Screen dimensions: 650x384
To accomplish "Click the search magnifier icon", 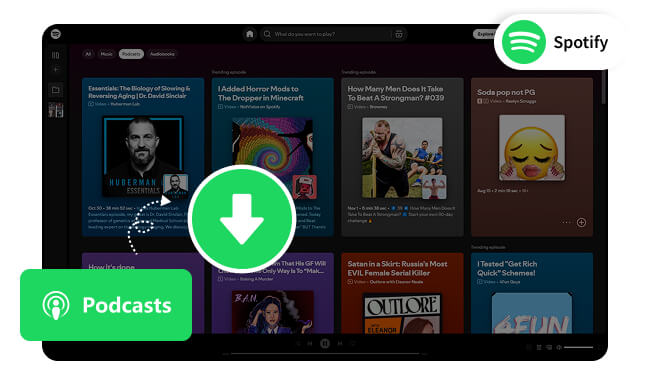I will click(x=267, y=34).
